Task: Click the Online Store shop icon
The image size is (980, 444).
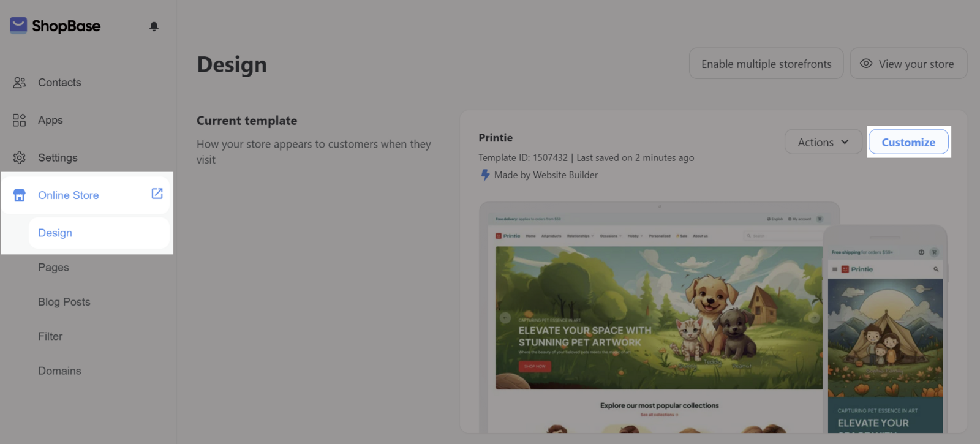Action: (x=20, y=195)
